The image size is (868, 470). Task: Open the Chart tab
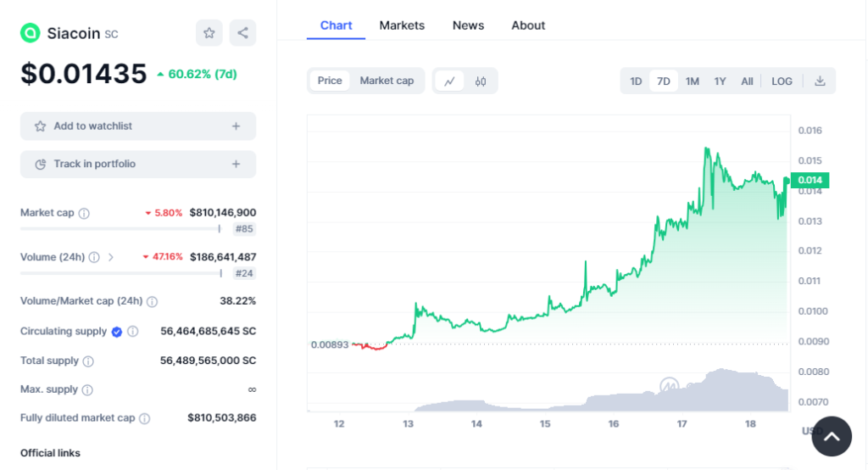click(x=336, y=25)
